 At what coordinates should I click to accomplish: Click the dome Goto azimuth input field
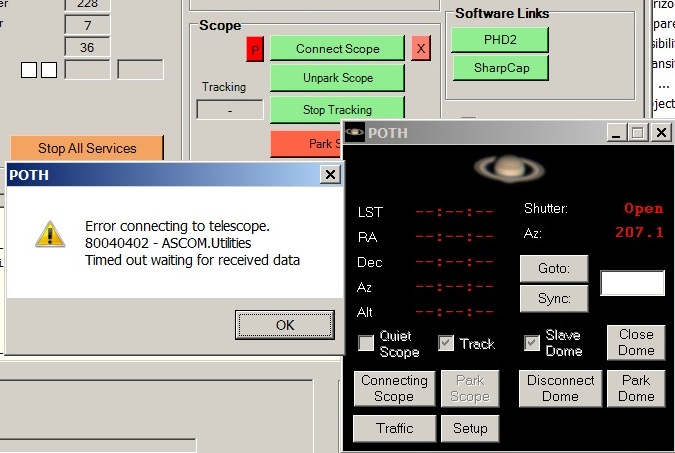coord(632,283)
